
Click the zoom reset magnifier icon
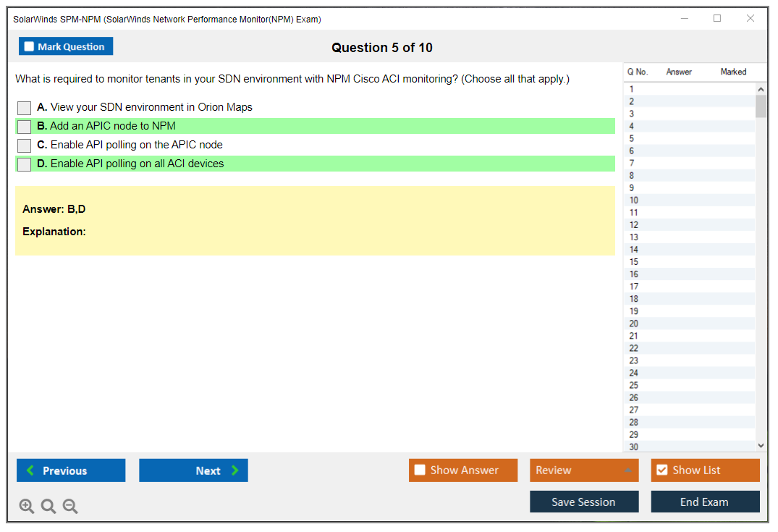click(x=48, y=507)
